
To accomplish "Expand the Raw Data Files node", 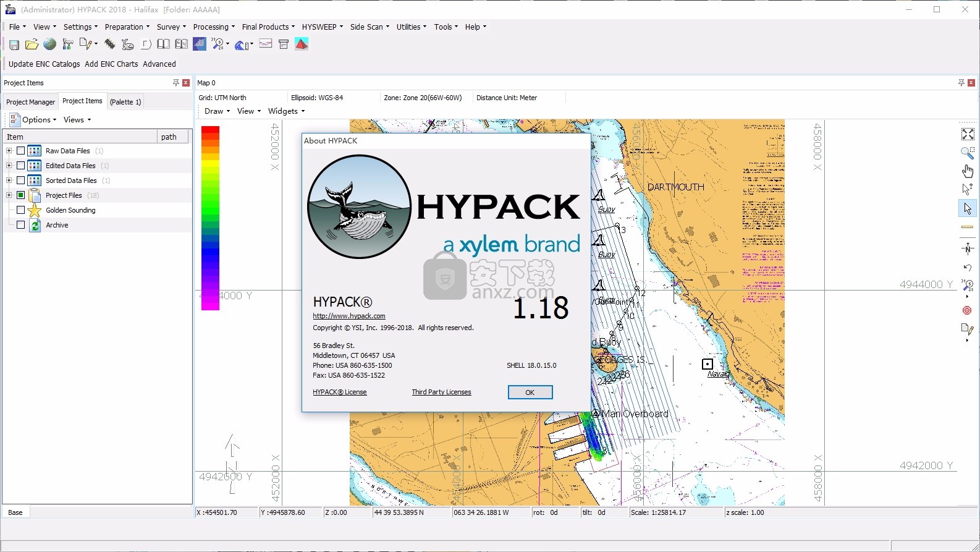I will click(9, 151).
